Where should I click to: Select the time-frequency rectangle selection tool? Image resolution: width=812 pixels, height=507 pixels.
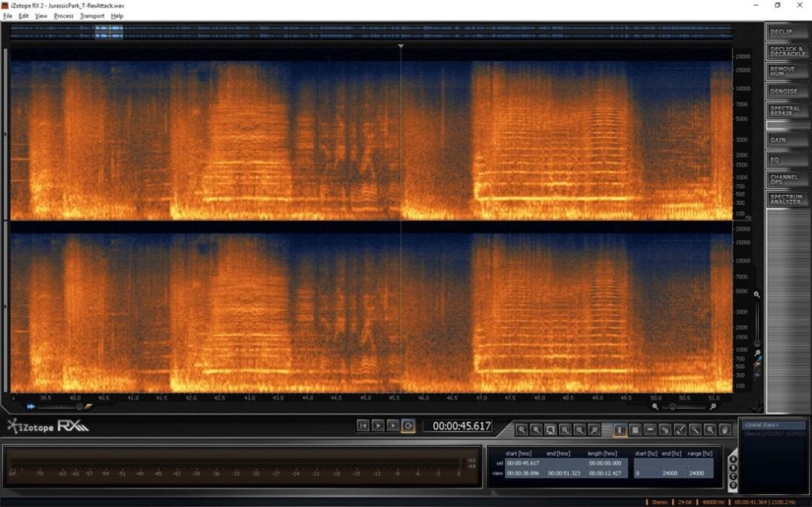coord(635,430)
